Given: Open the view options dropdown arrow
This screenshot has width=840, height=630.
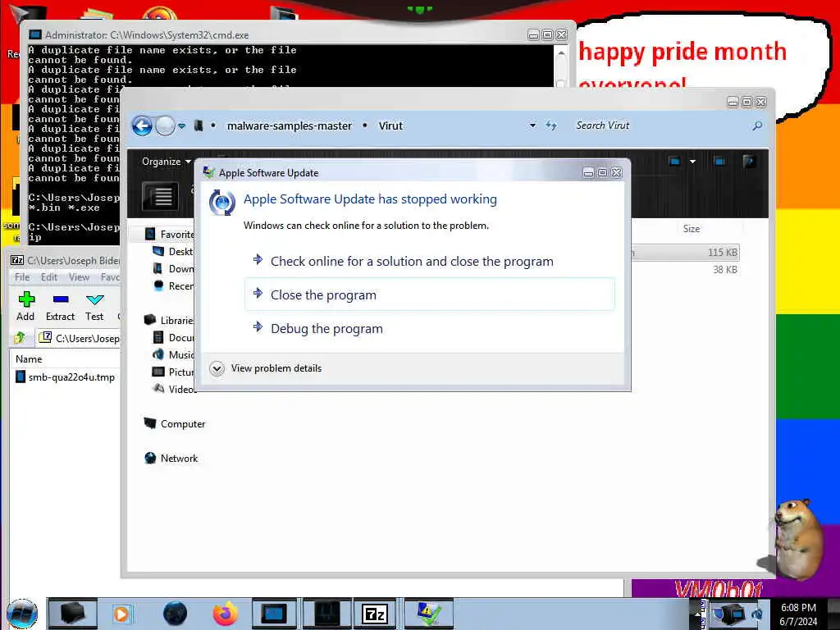Looking at the screenshot, I should [x=692, y=162].
